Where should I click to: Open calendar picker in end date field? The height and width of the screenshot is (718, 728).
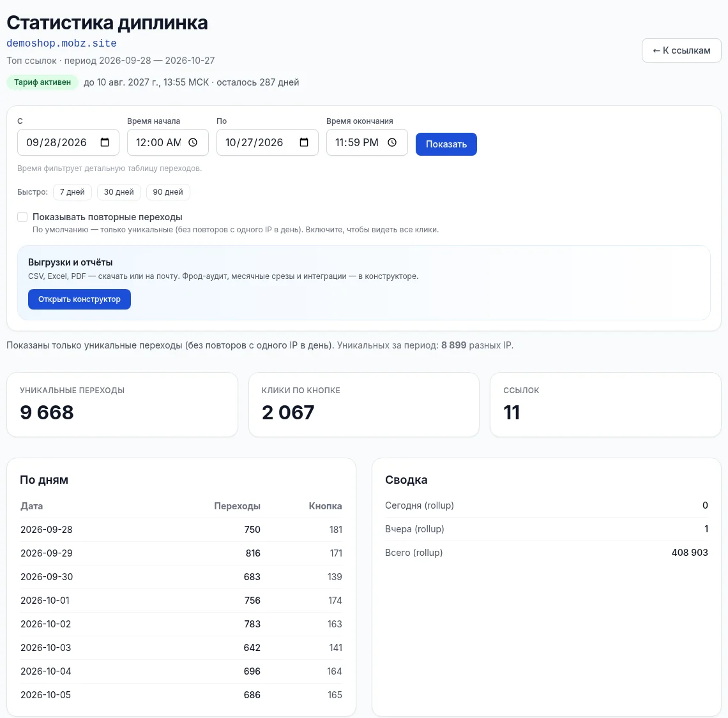(304, 142)
